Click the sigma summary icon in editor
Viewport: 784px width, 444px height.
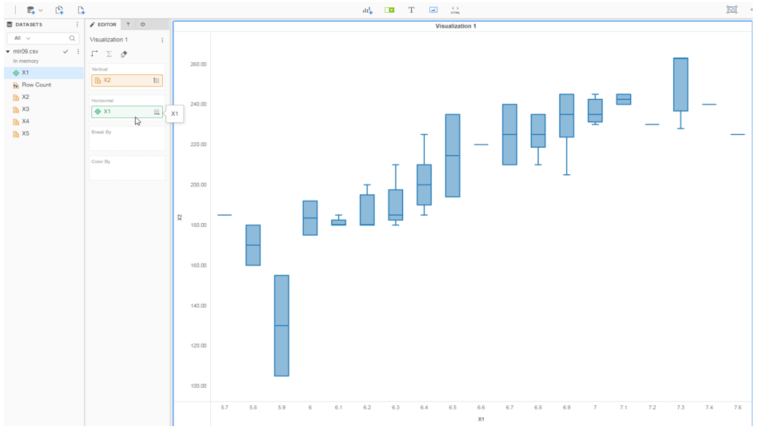click(x=109, y=54)
